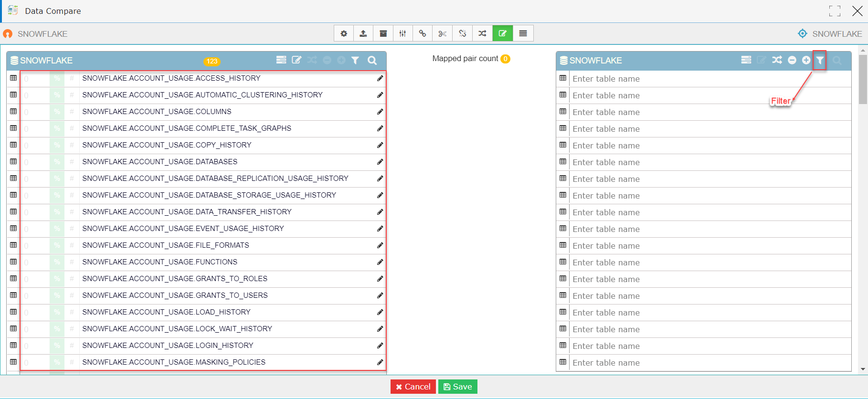This screenshot has width=868, height=399.
Task: Open the sliders adjustment toolbar icon
Action: (403, 33)
